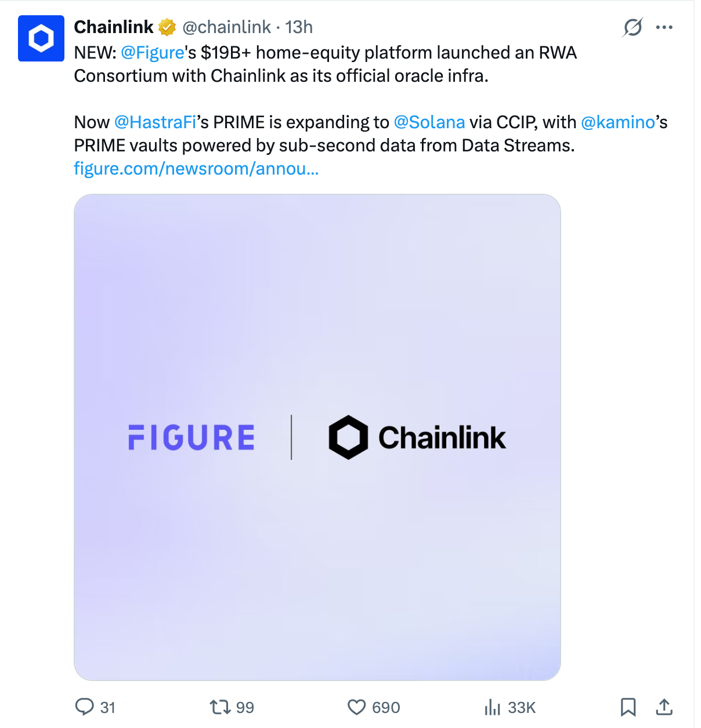
Task: Visit the @Figure mention link
Action: [x=153, y=52]
